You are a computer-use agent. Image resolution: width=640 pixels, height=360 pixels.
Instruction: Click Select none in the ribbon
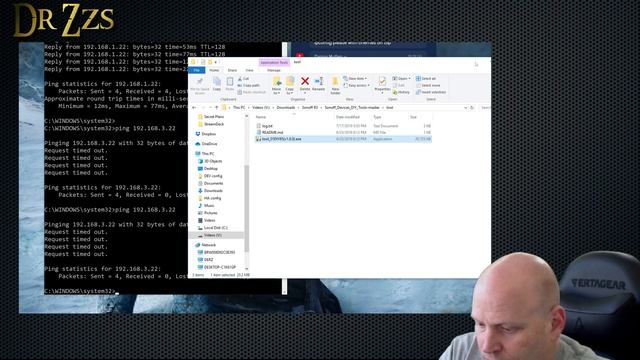coord(428,85)
